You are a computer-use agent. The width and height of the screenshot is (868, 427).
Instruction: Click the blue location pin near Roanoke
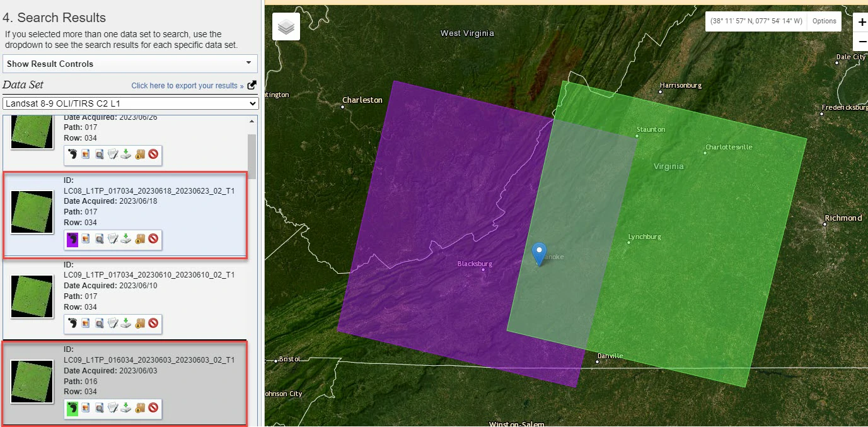(x=538, y=253)
